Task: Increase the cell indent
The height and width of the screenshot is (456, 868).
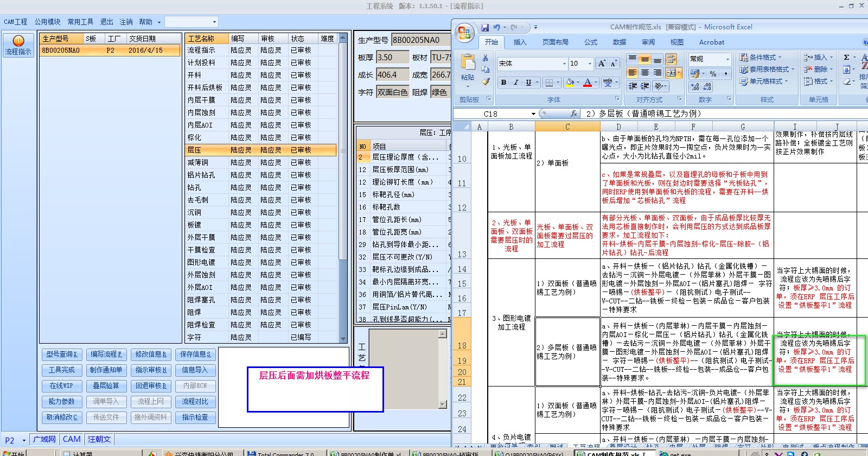Action: tap(645, 86)
